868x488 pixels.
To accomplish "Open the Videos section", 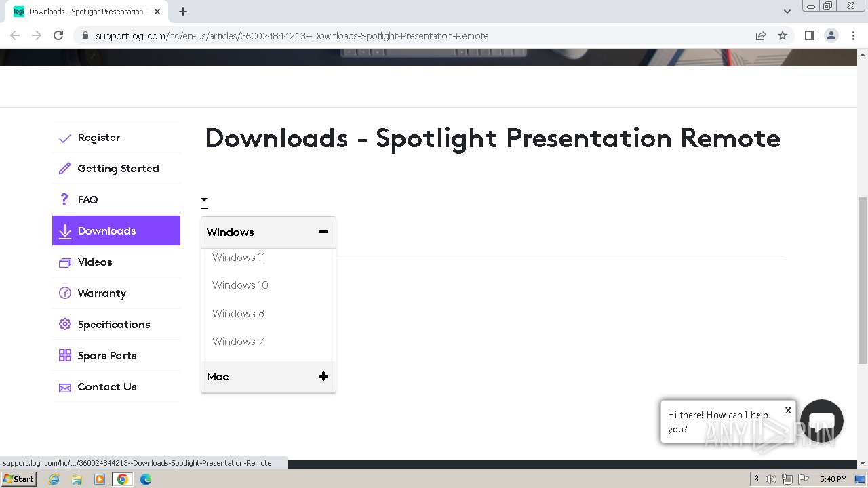I will (95, 262).
